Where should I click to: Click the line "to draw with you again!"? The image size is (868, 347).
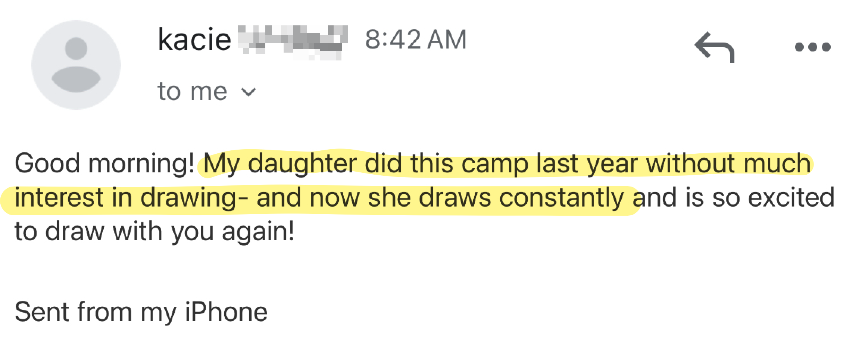(x=154, y=231)
